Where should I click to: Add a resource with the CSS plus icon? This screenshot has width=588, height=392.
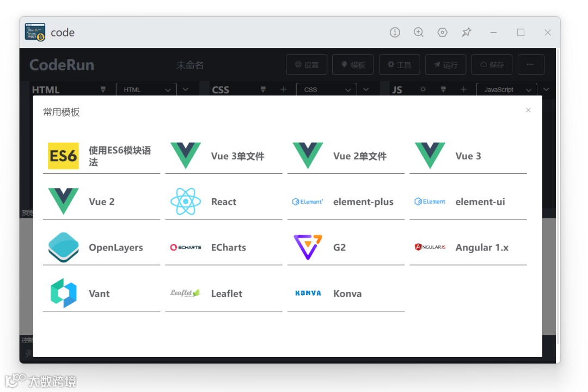pos(284,89)
